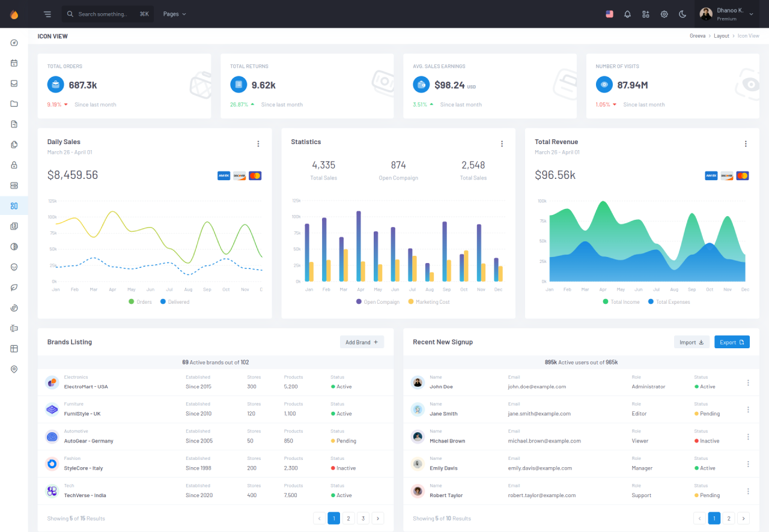Go to next Recent Signup page
This screenshot has height=532, width=769.
point(743,518)
